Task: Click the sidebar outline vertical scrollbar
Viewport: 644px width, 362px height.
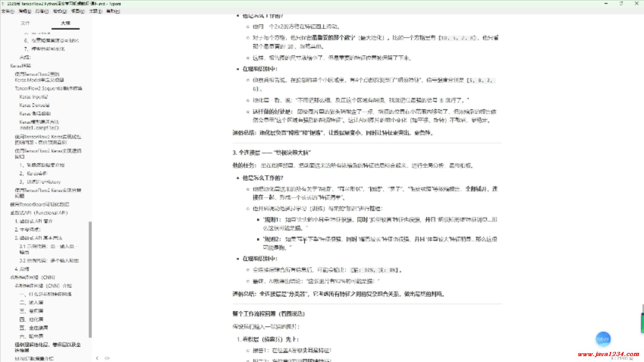Action: coord(90,279)
